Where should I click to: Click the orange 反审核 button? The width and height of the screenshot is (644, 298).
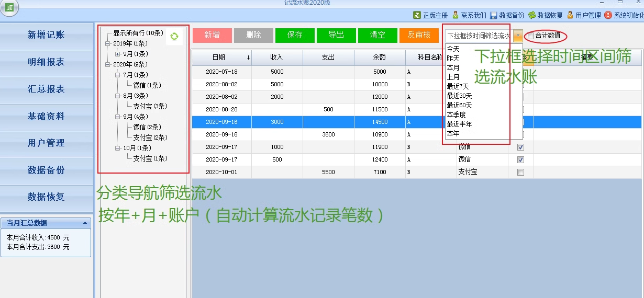(418, 35)
